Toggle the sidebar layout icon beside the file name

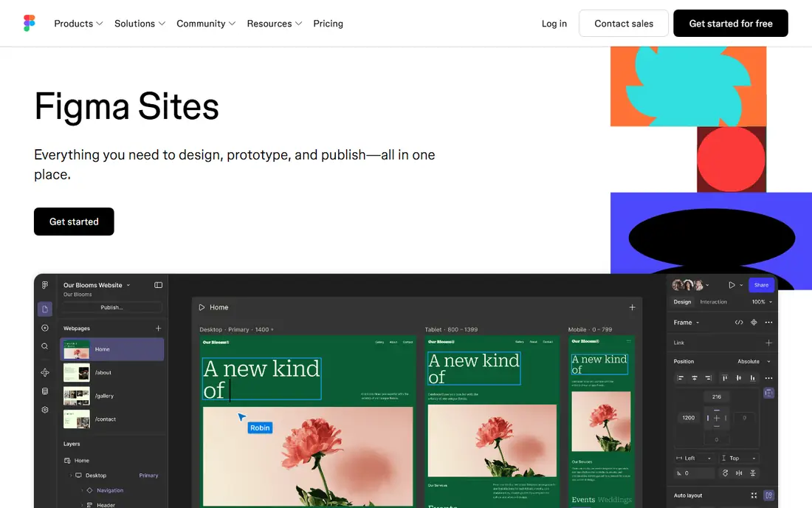tap(159, 285)
